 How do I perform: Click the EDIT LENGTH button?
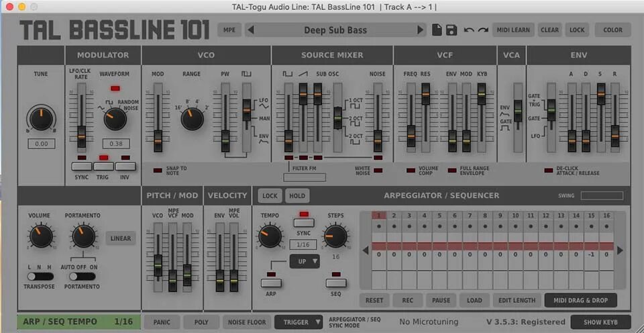[517, 301]
